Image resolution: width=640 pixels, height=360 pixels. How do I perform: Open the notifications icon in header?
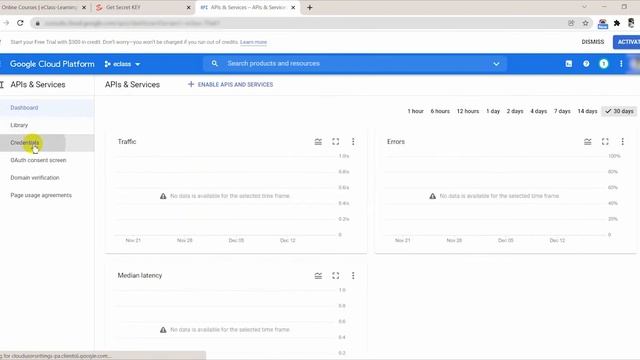point(603,64)
